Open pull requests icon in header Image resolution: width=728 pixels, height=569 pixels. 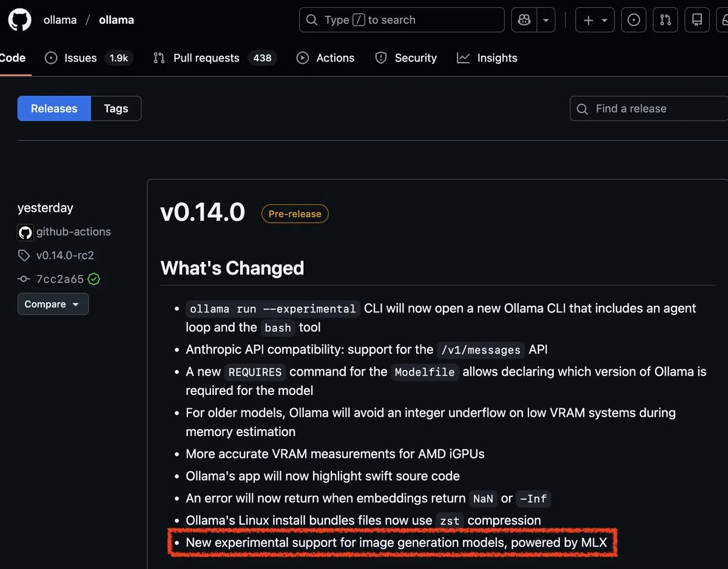pyautogui.click(x=666, y=20)
